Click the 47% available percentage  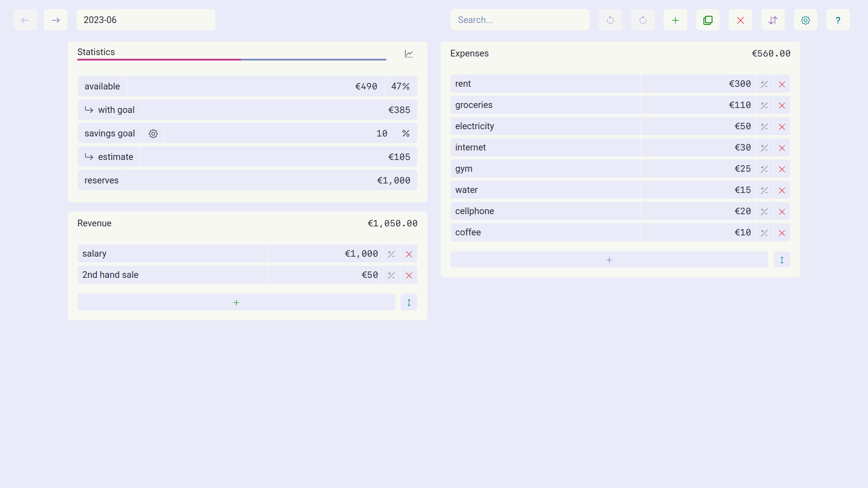pos(401,86)
